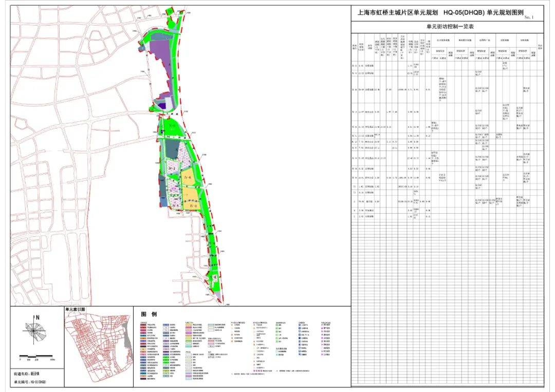Click the upper orange residential block on map
Screen dimensions: 555x392
pos(189,178)
